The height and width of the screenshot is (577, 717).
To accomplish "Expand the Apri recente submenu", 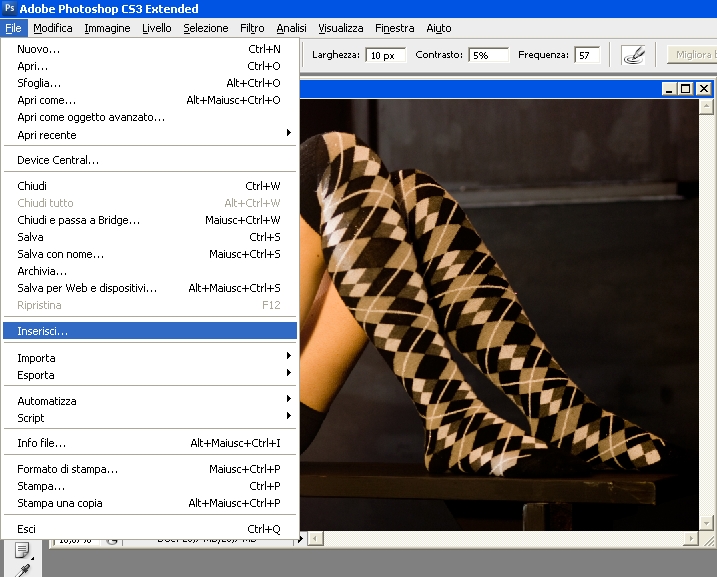I will pos(150,135).
